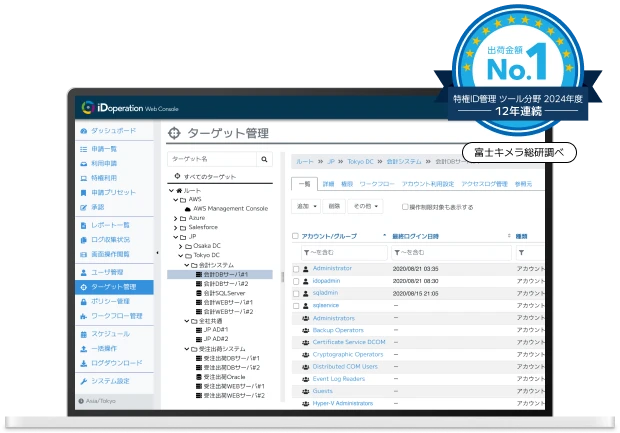Viewport: 620px width, 433px height.
Task: Click the 会計システム breadcrumb link
Action: 404,162
